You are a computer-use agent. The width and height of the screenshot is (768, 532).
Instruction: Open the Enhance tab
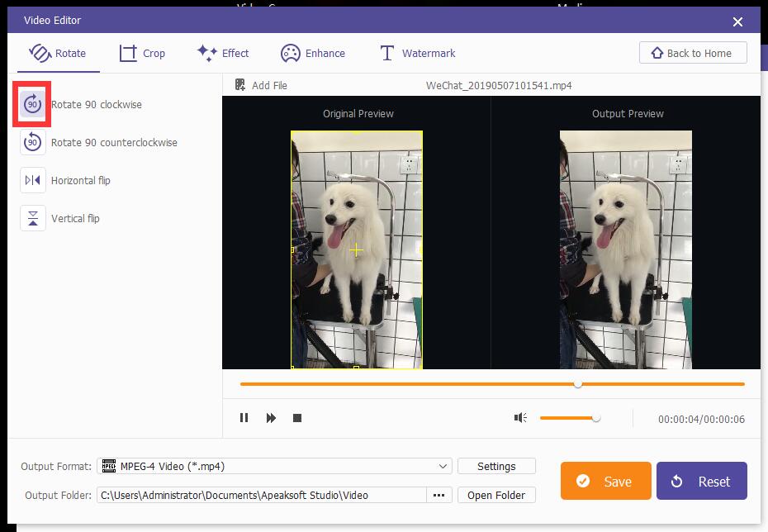[312, 54]
